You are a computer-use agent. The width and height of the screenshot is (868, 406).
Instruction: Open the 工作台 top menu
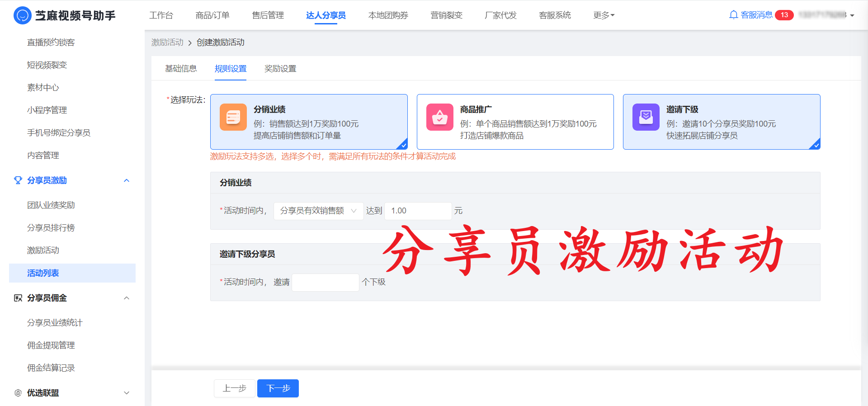pos(161,15)
